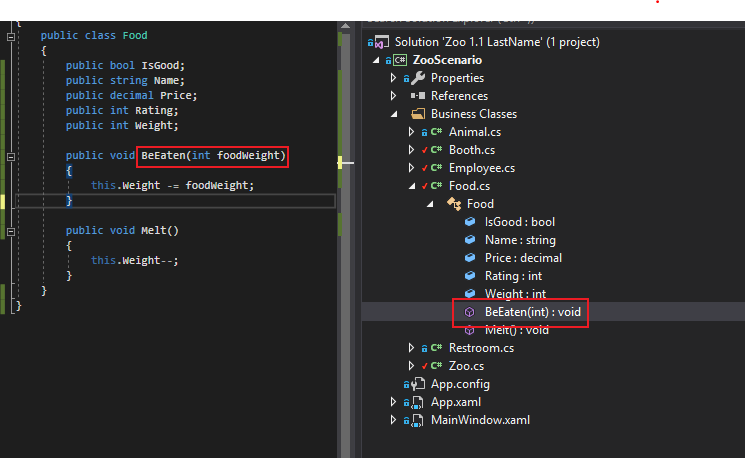
Task: Collapse the Melt method code block
Action: [x=10, y=231]
